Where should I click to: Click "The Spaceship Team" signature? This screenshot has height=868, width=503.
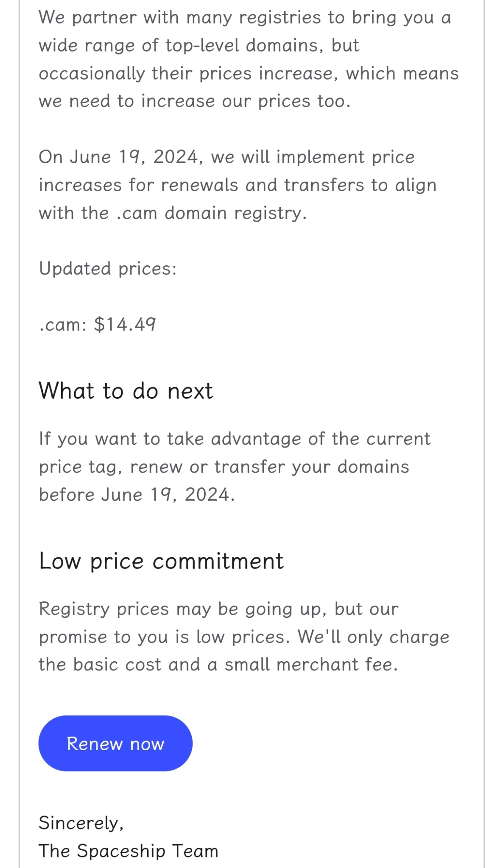pyautogui.click(x=128, y=851)
